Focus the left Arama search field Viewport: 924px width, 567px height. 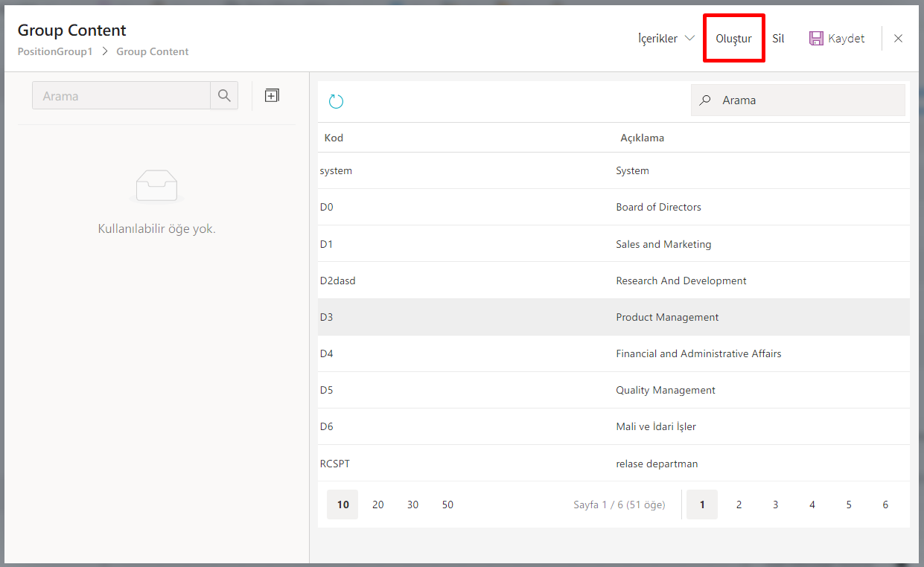[x=121, y=96]
